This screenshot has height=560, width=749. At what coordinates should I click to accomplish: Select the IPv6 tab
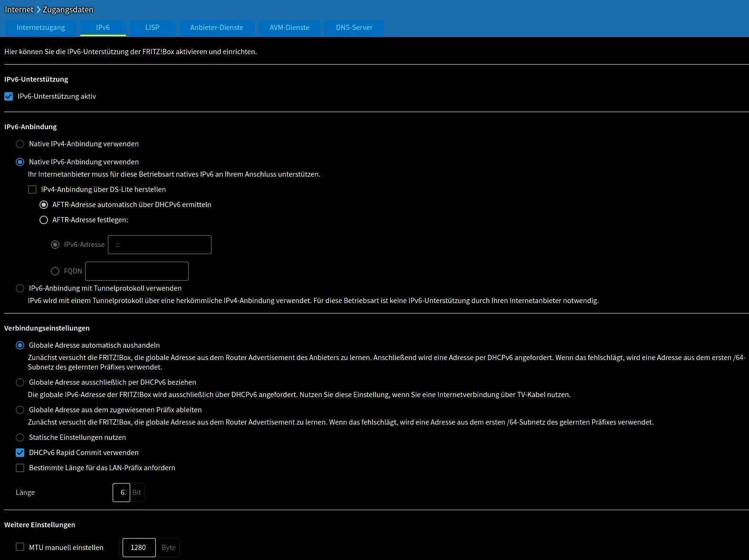pos(103,28)
